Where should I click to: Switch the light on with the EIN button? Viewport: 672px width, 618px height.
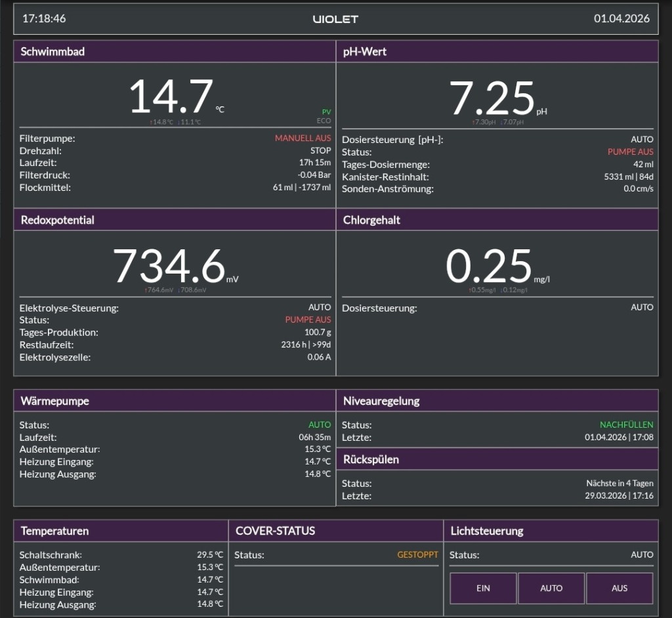pyautogui.click(x=483, y=588)
